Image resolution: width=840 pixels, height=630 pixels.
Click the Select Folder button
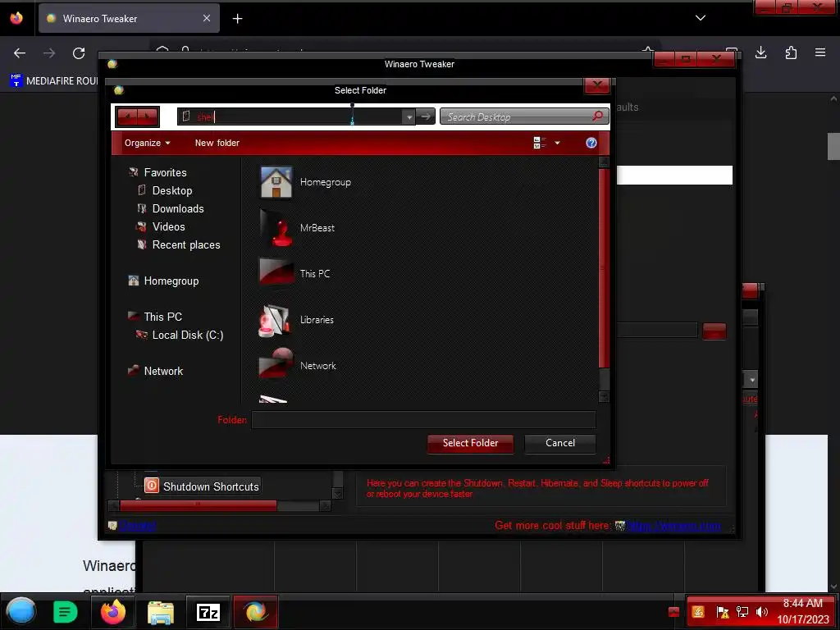tap(470, 443)
